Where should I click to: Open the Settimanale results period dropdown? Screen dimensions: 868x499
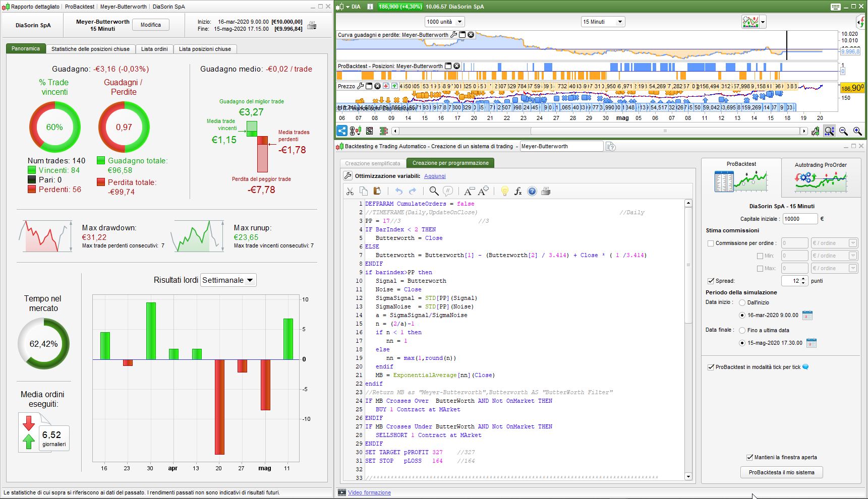(x=228, y=280)
